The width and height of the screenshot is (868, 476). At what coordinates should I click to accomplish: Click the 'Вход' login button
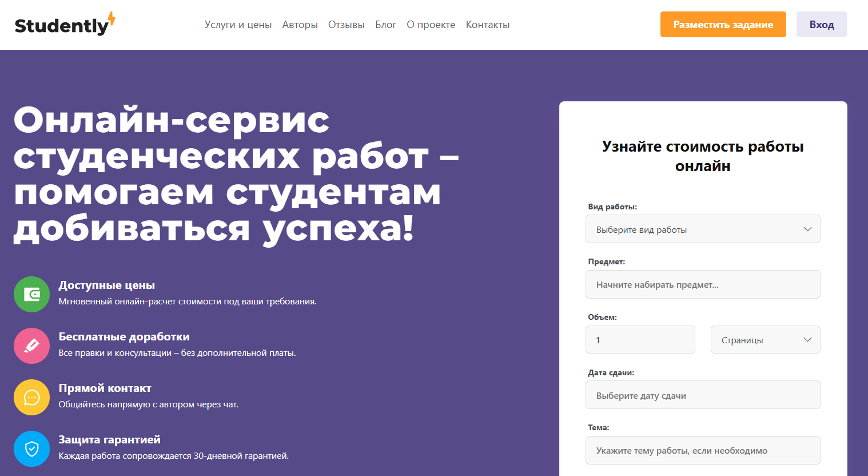[x=821, y=25]
